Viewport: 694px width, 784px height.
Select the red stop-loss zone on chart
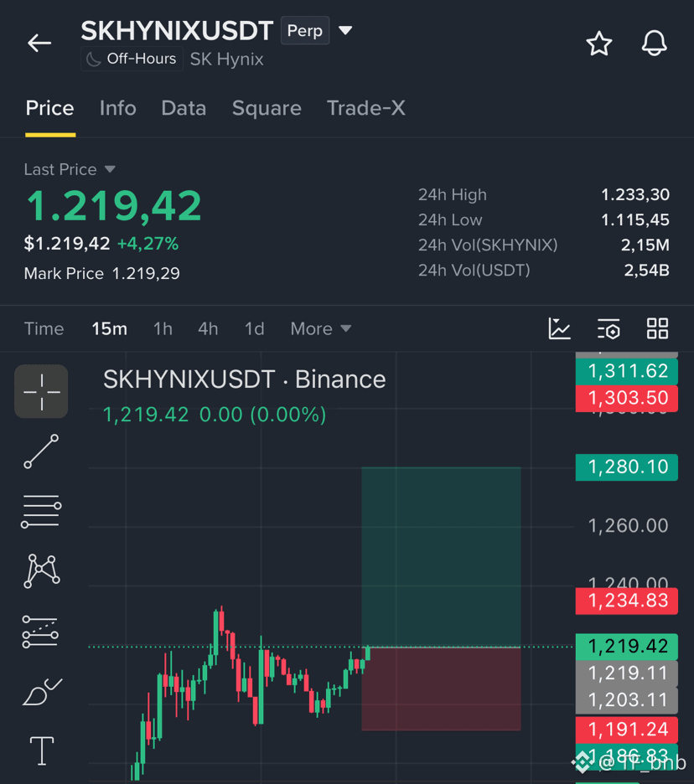click(441, 689)
